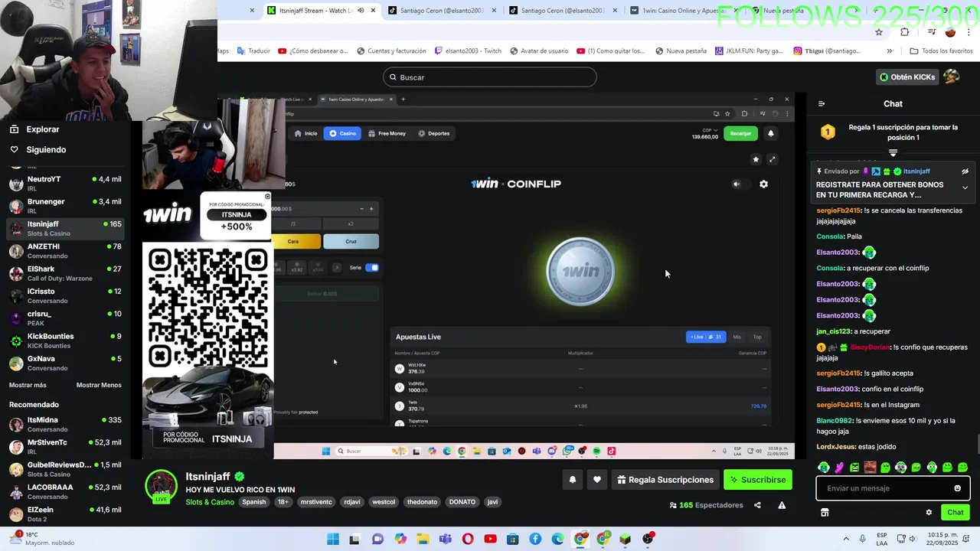Toggle the Serie switch in Coinflip
Screen dimensions: 980x551
coord(372,268)
